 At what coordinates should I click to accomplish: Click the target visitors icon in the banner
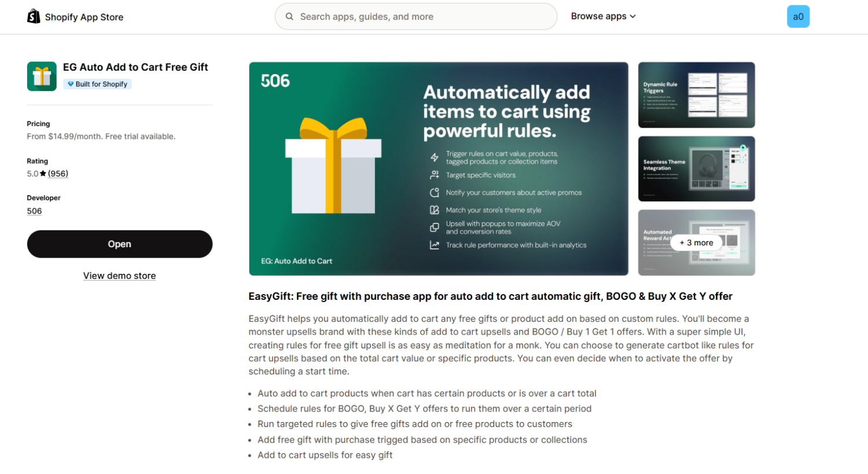[x=434, y=175]
